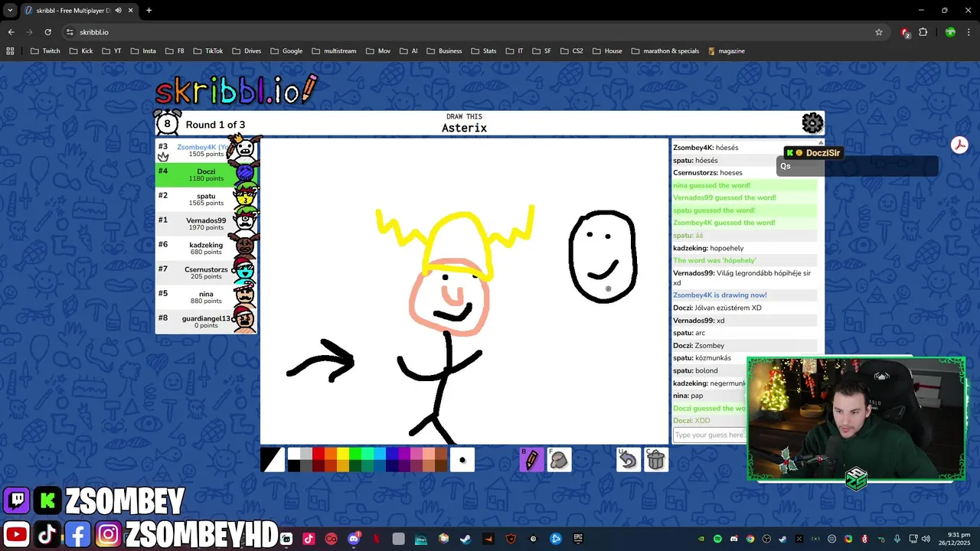
Task: Open Discord icon in system tray
Action: (x=733, y=539)
